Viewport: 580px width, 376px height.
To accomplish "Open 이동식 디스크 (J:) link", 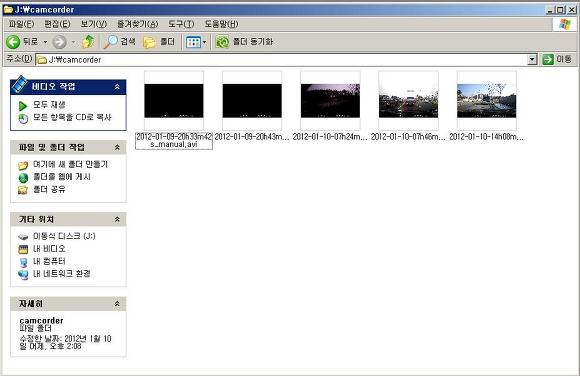I will tap(64, 236).
